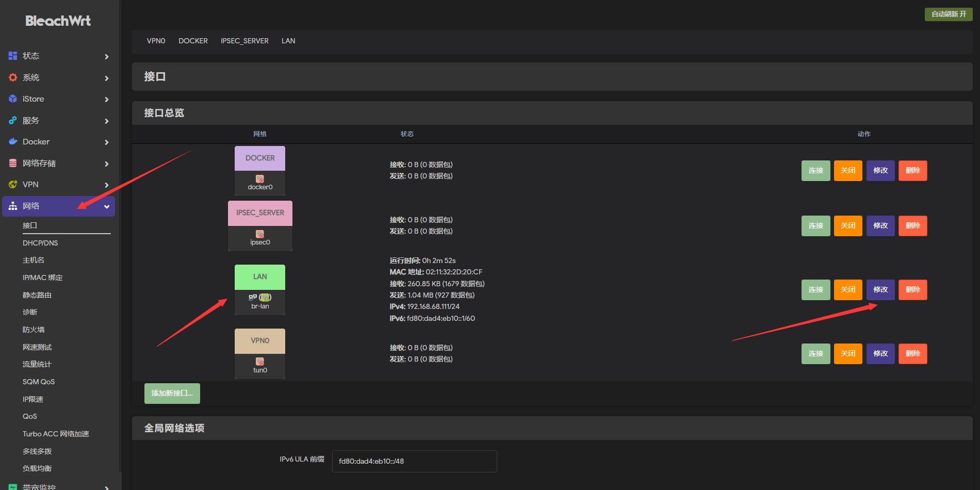This screenshot has width=980, height=490.
Task: Switch to the IPSEC_SERVER tab
Action: click(244, 41)
